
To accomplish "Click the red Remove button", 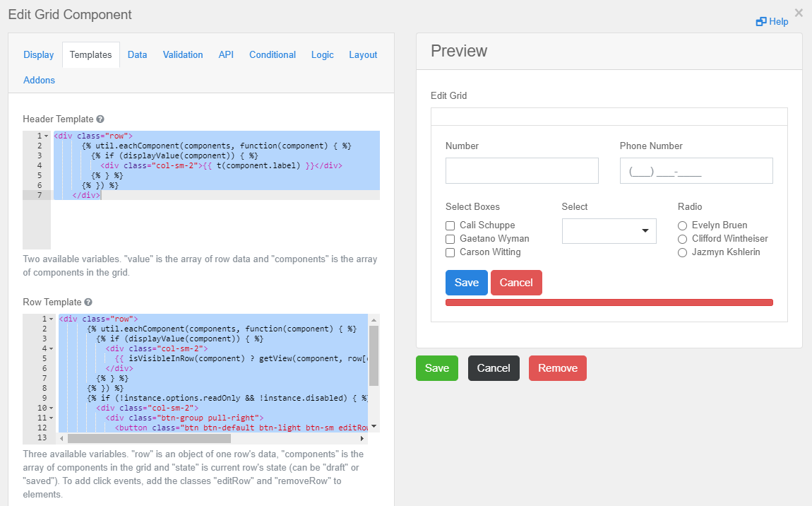I will pyautogui.click(x=558, y=368).
